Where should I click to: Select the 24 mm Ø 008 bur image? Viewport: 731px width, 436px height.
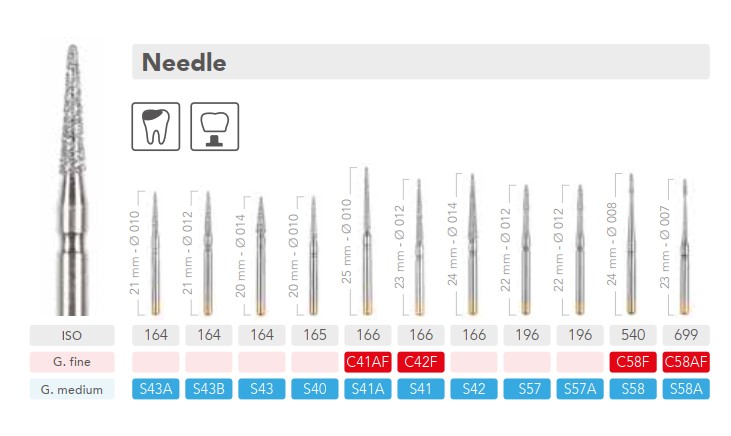click(631, 243)
